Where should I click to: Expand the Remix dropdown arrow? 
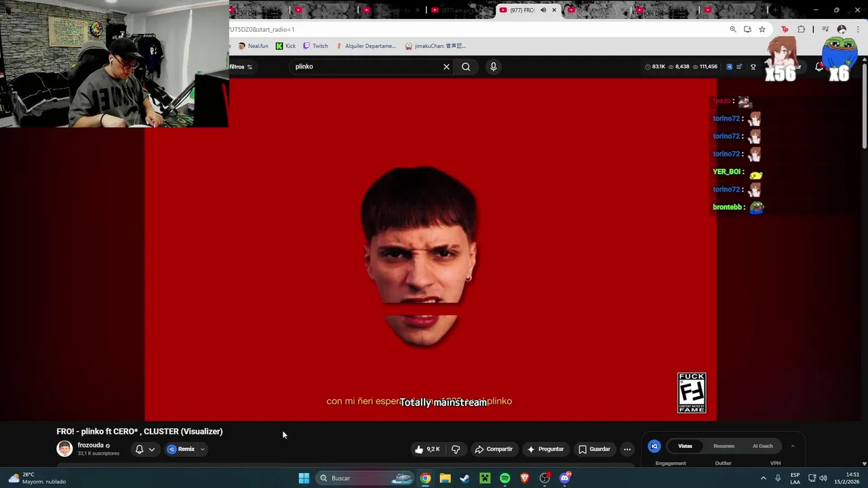(202, 449)
